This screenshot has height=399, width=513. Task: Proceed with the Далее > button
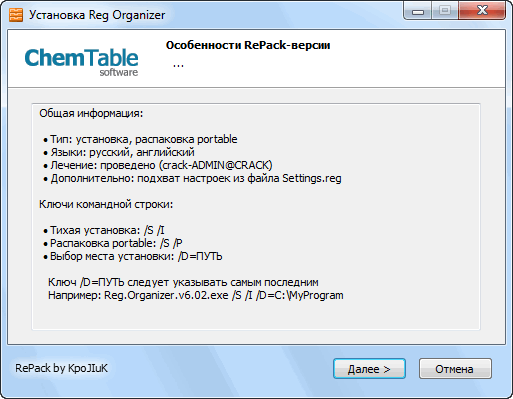(369, 369)
